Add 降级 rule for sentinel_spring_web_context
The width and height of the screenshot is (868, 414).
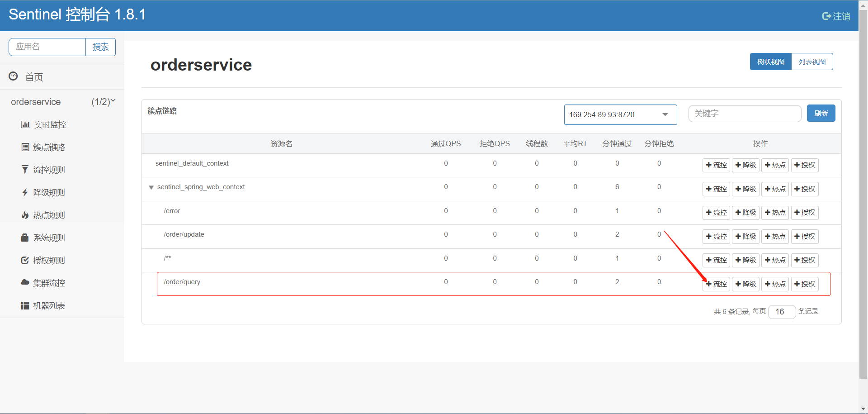click(746, 189)
